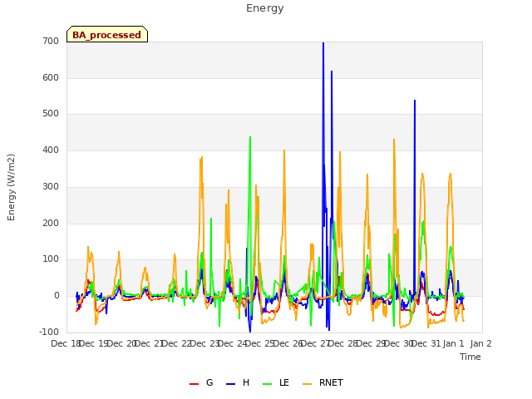The width and height of the screenshot is (532, 399).
Task: Click the -100 y-axis tick label
Action: click(x=49, y=332)
